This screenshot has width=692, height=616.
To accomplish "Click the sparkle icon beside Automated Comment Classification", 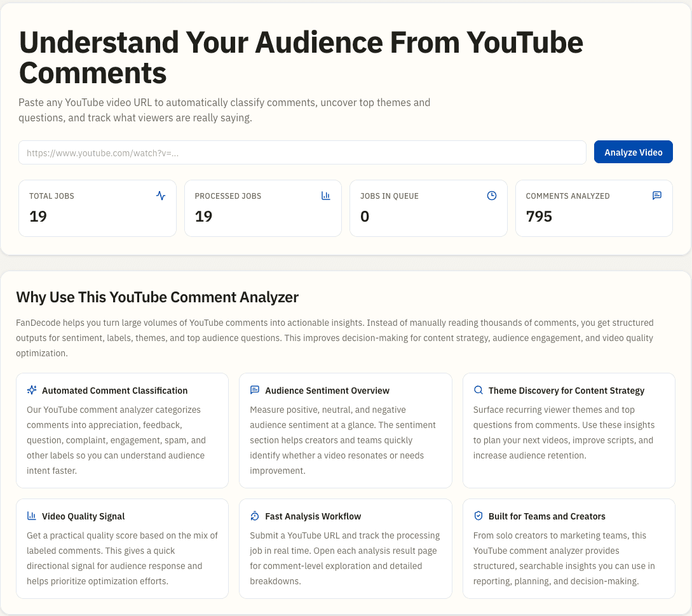I will (32, 391).
